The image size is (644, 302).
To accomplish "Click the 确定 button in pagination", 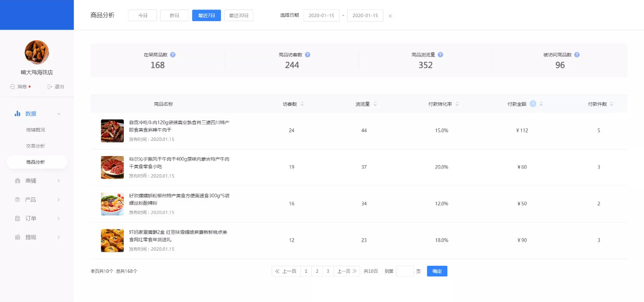I will coord(437,271).
